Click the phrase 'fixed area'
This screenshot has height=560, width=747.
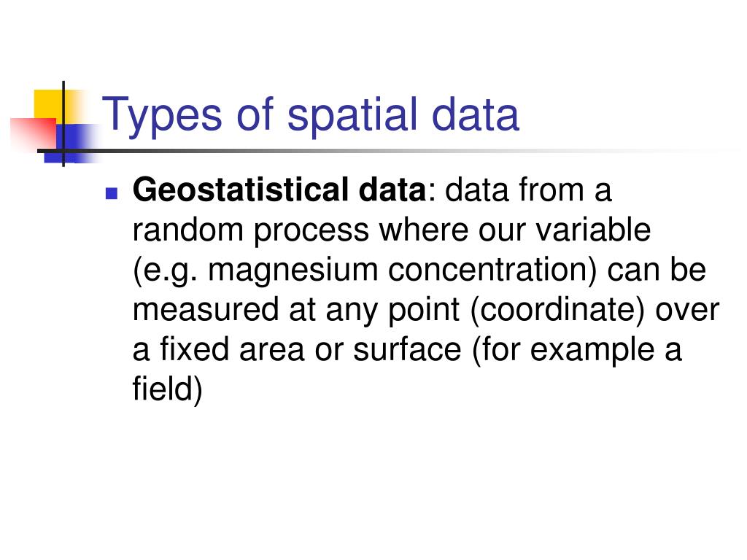(232, 349)
